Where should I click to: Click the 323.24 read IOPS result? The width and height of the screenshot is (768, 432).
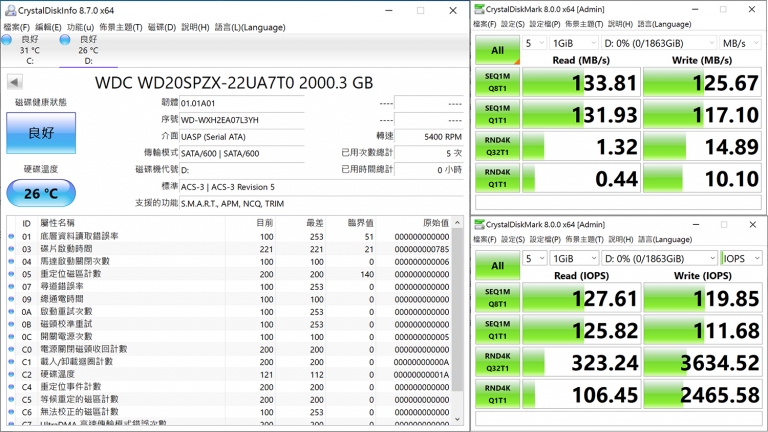pyautogui.click(x=581, y=362)
